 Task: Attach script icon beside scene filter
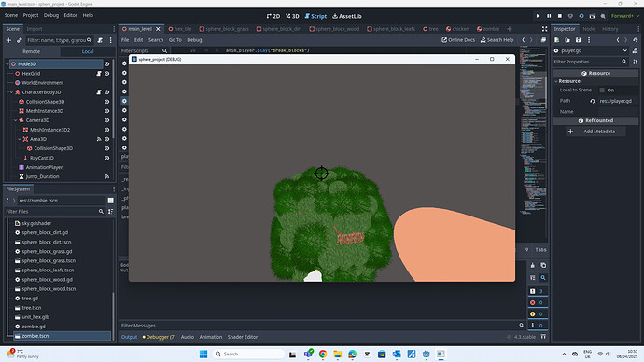pos(100,40)
